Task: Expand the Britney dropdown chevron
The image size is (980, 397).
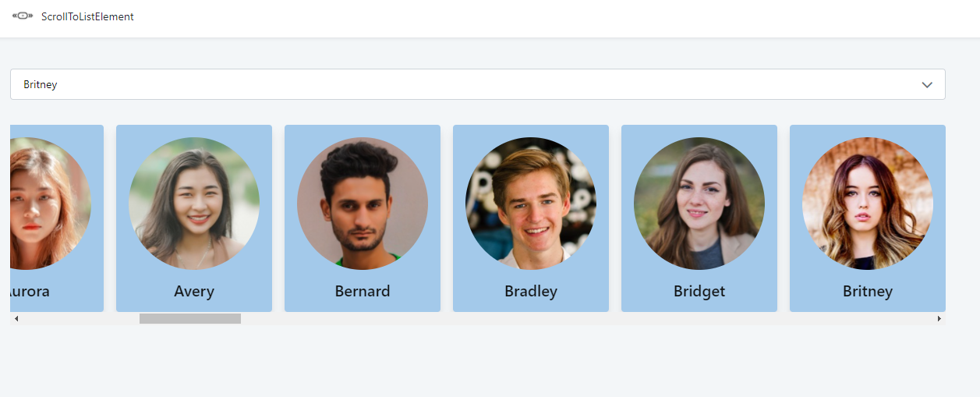Action: coord(926,84)
